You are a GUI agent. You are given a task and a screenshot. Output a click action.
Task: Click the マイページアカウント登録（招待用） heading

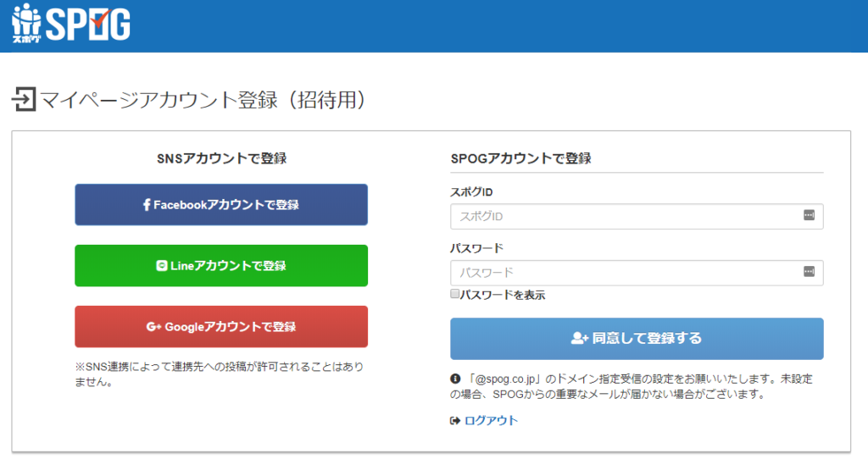pyautogui.click(x=203, y=100)
